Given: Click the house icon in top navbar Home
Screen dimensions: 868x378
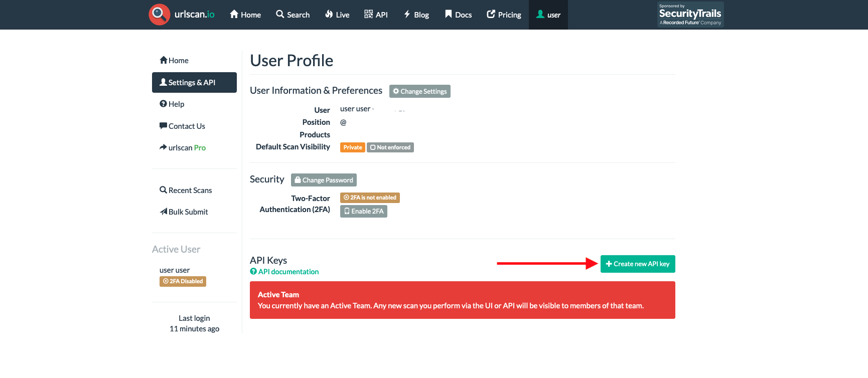Looking at the screenshot, I should pos(234,14).
